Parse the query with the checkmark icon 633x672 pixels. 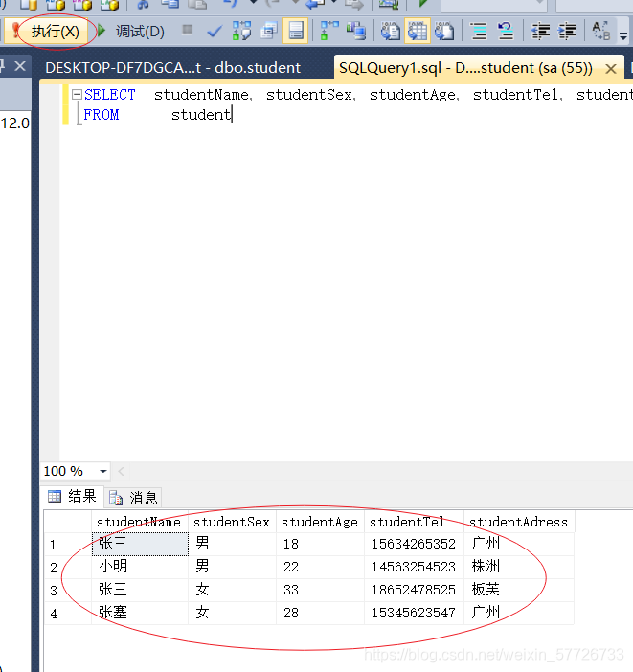(214, 32)
